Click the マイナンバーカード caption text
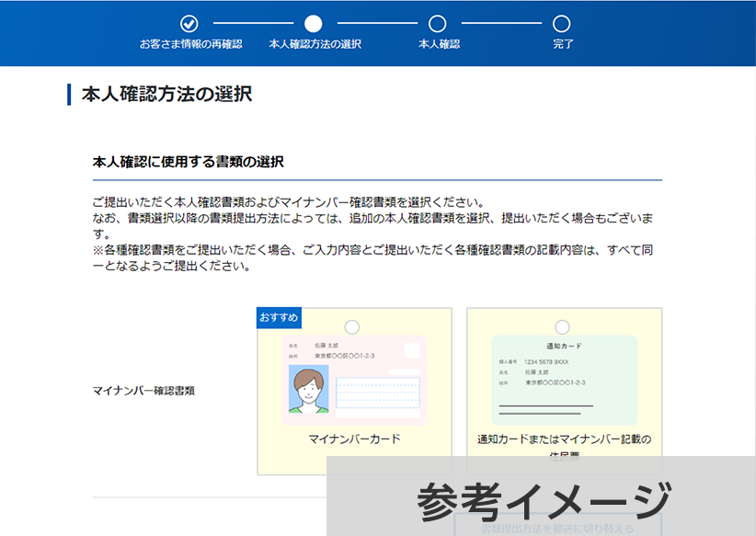 click(354, 439)
